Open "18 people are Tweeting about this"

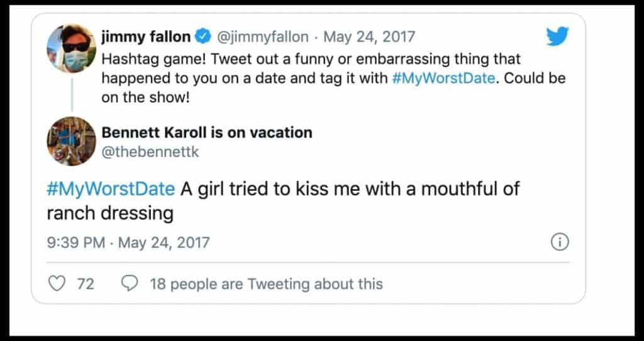266,284
